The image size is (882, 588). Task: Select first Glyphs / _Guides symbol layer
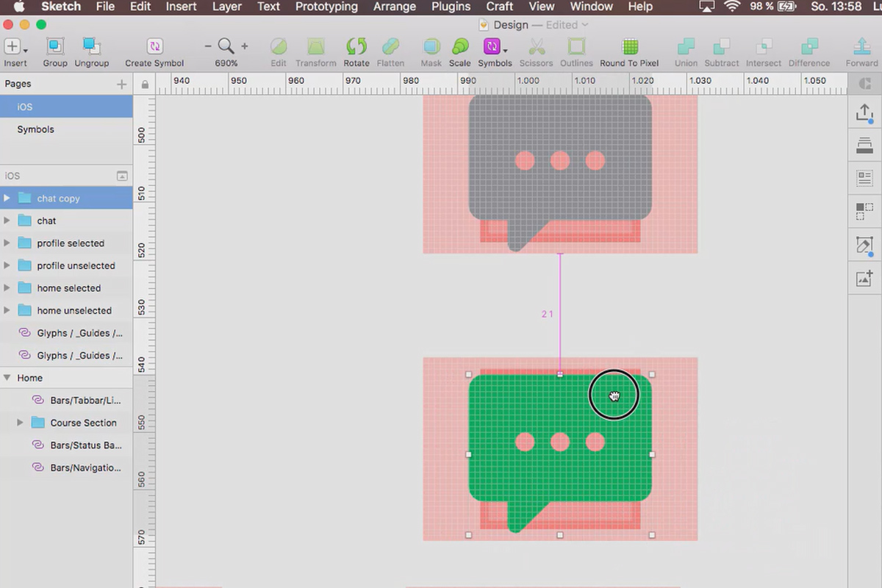[66, 333]
